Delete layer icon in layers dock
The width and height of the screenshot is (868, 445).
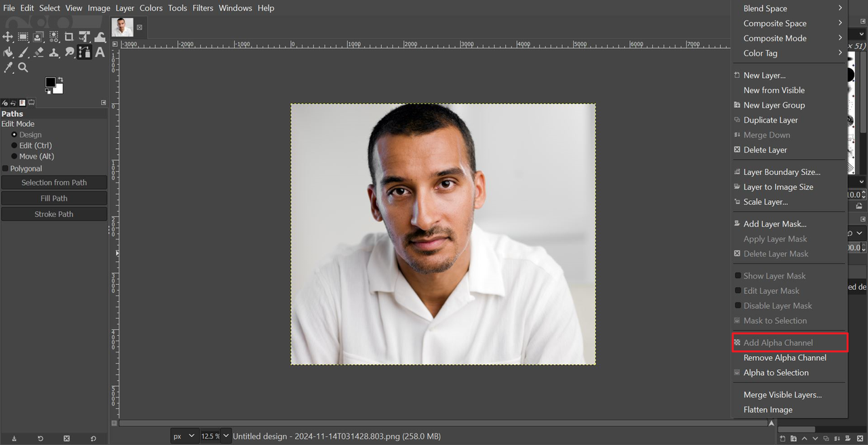(860, 438)
